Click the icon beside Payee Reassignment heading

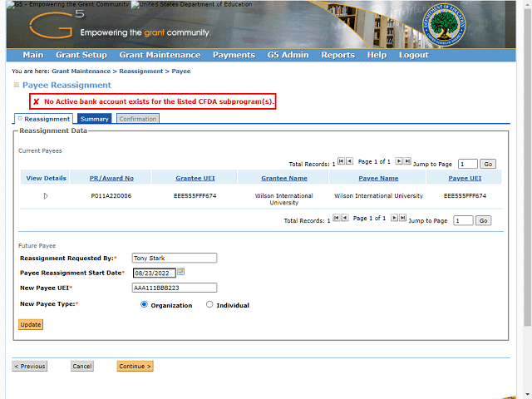pyautogui.click(x=17, y=85)
